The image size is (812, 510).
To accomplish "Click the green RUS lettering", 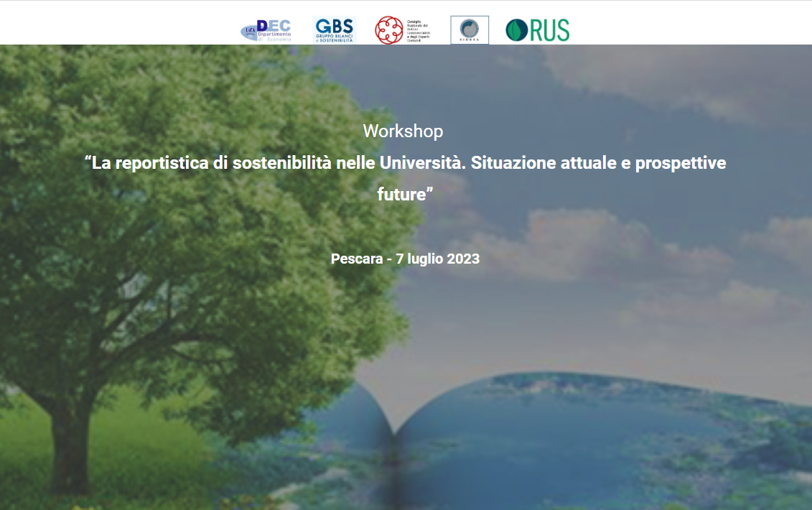I will (x=550, y=30).
